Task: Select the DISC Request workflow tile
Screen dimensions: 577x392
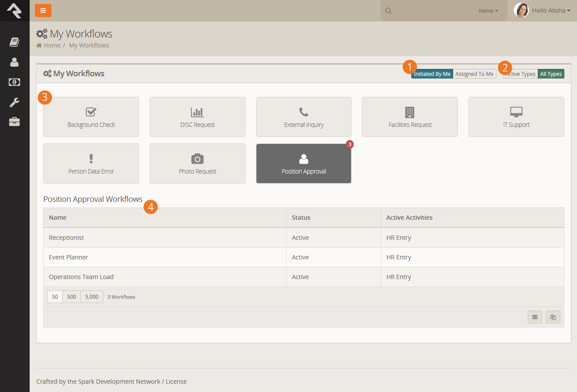Action: [x=198, y=117]
